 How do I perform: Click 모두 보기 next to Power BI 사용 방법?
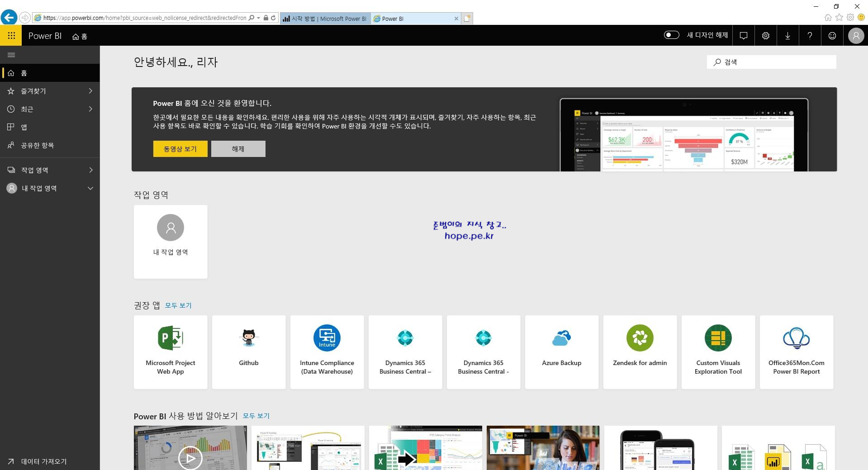[256, 416]
